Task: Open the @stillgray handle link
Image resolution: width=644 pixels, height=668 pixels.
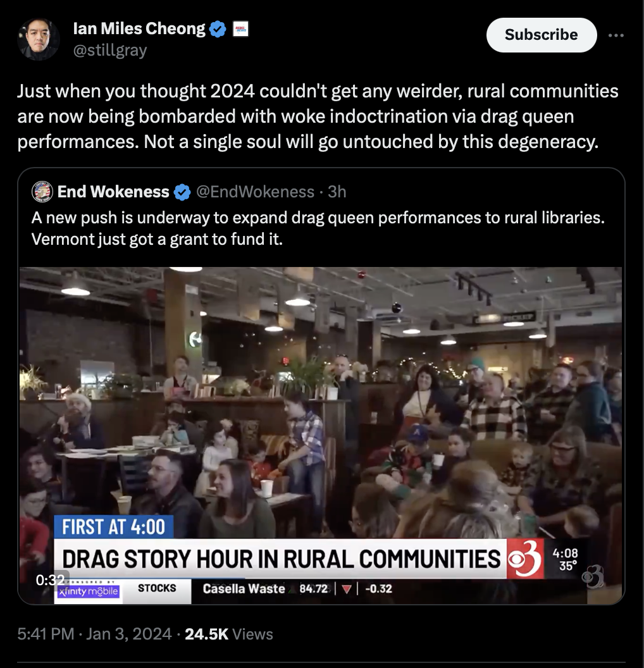Action: pos(110,50)
